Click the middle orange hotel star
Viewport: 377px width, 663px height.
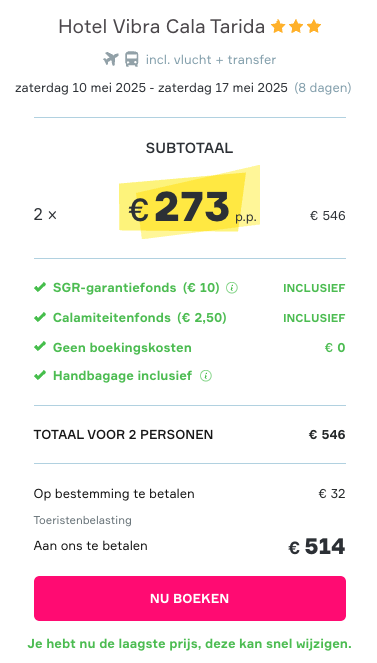[296, 27]
